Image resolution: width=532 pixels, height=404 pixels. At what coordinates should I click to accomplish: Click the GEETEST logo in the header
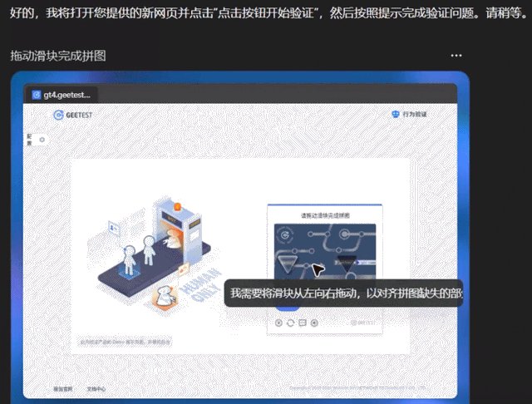click(73, 115)
